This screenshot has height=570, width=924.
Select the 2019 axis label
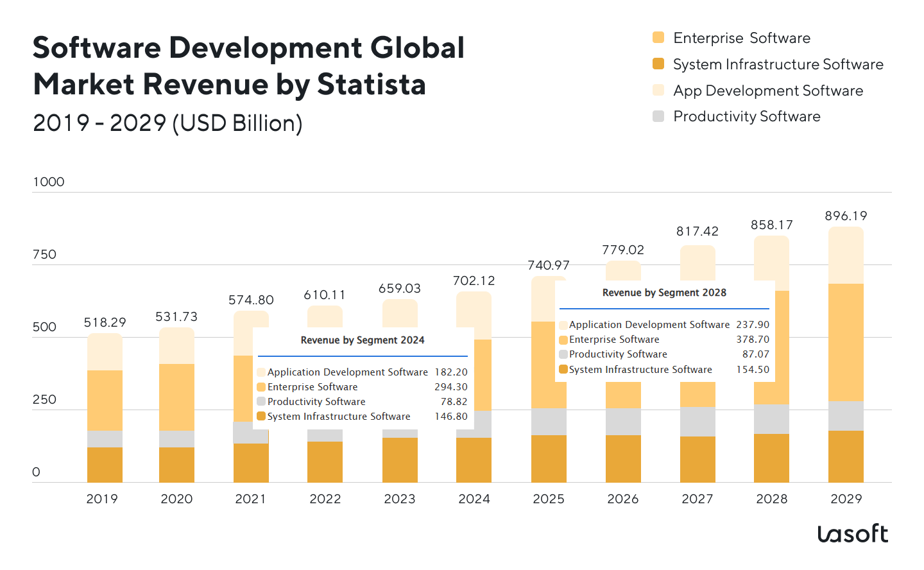click(x=103, y=498)
